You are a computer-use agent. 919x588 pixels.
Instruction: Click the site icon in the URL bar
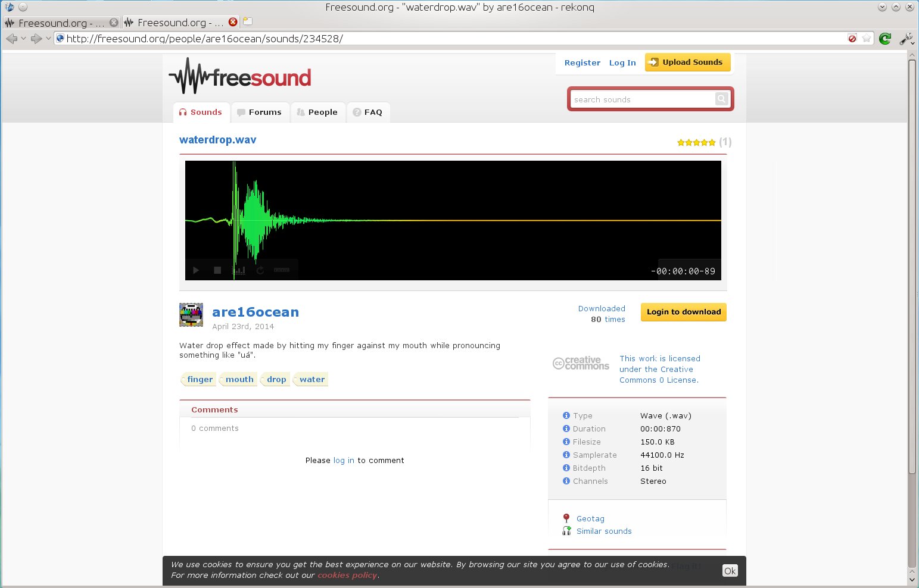(60, 39)
